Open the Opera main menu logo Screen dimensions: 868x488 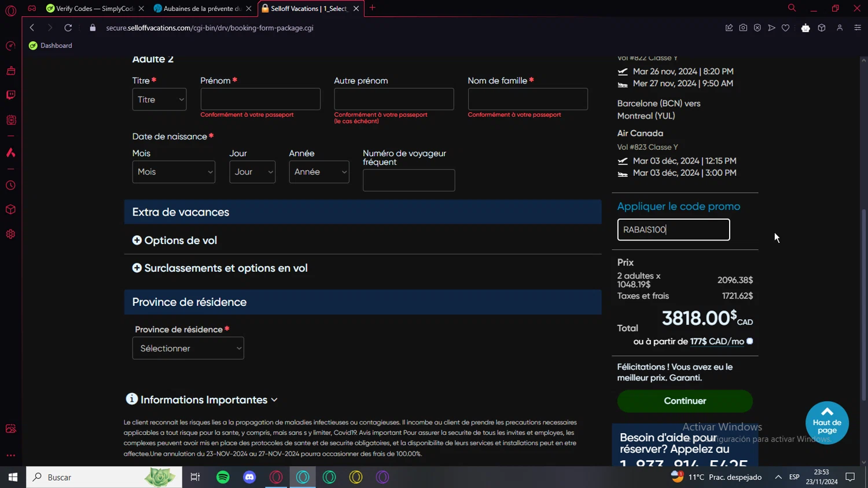pyautogui.click(x=10, y=10)
